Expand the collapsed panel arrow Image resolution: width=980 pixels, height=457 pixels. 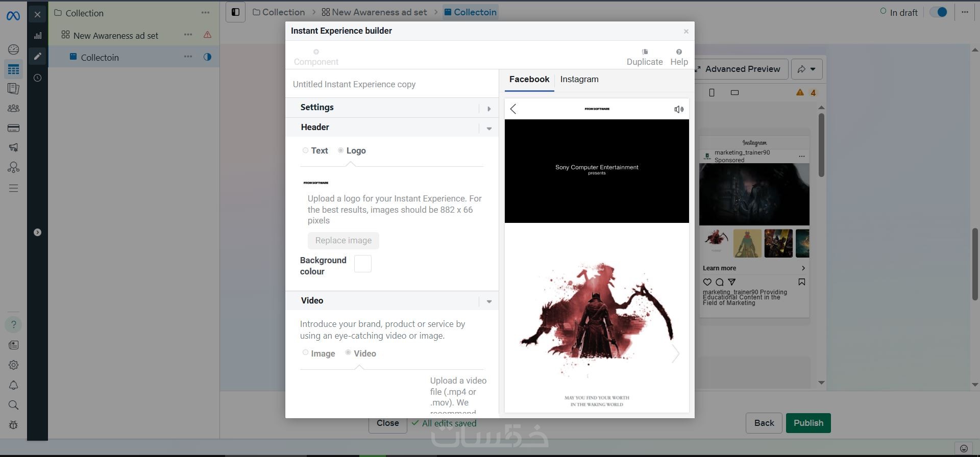click(37, 232)
